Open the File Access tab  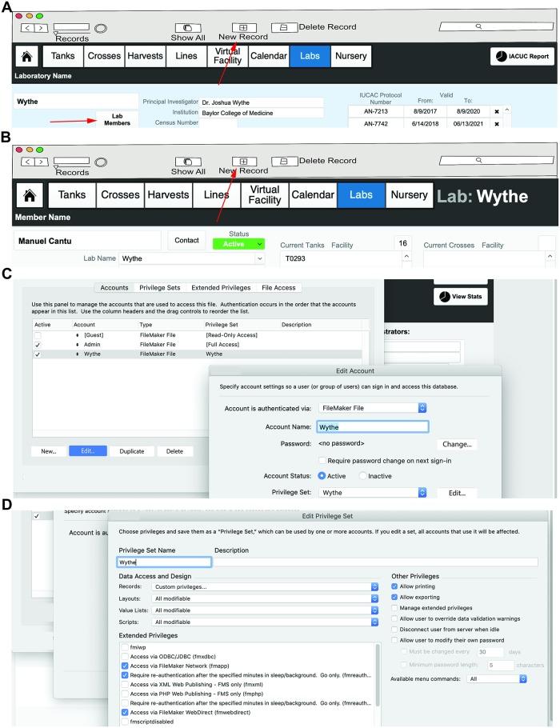click(278, 287)
